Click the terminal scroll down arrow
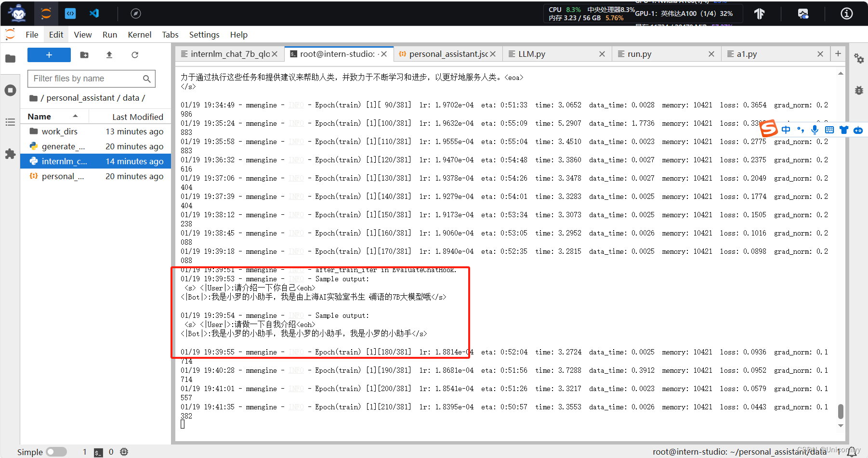868x458 pixels. 841,426
